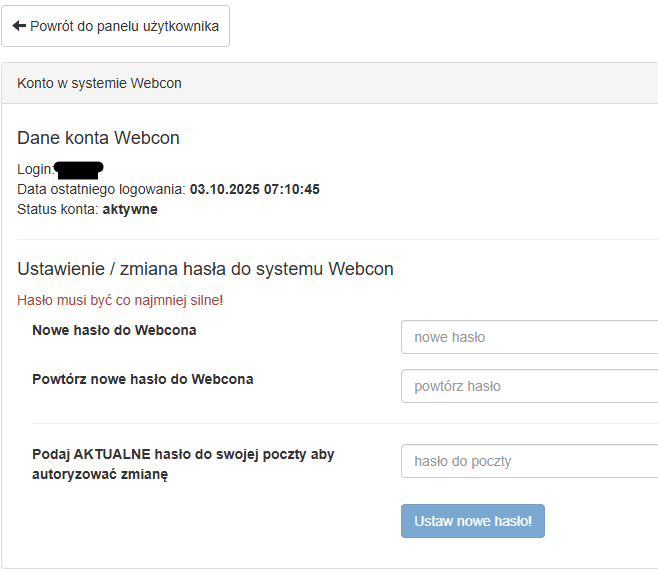Screen dimensions: 658x569
Task: Click the Dane konta Webcon heading
Action: (x=98, y=138)
